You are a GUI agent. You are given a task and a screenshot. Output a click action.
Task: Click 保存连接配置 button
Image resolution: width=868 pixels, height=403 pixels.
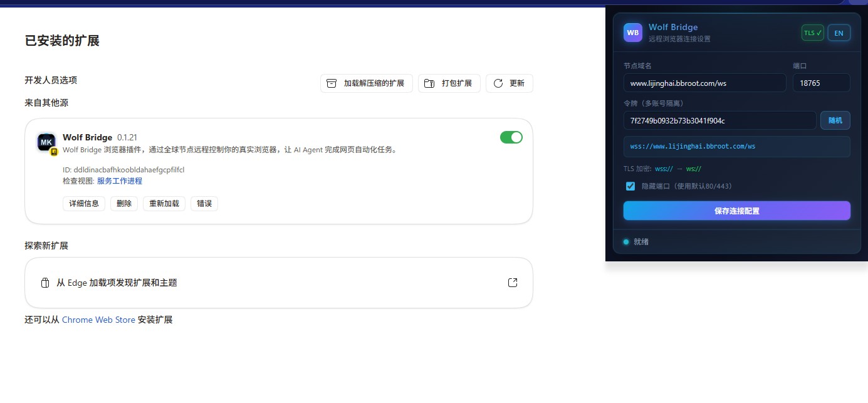pos(737,211)
